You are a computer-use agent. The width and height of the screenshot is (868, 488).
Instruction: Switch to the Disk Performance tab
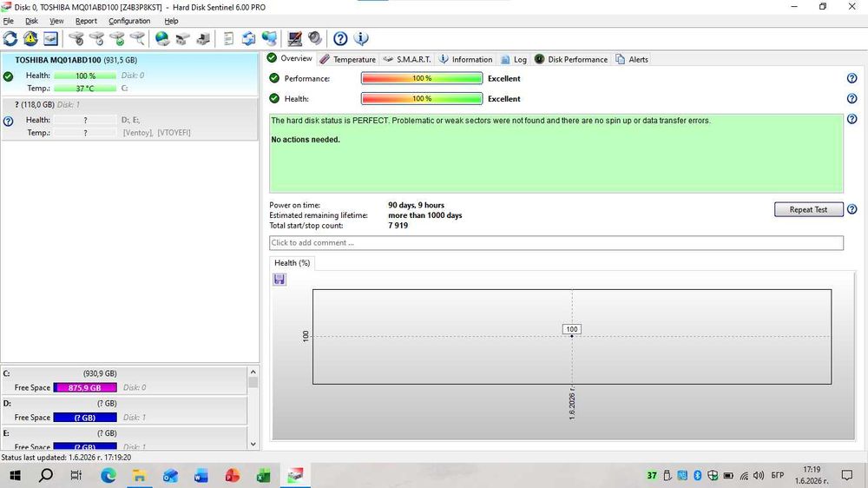point(571,59)
